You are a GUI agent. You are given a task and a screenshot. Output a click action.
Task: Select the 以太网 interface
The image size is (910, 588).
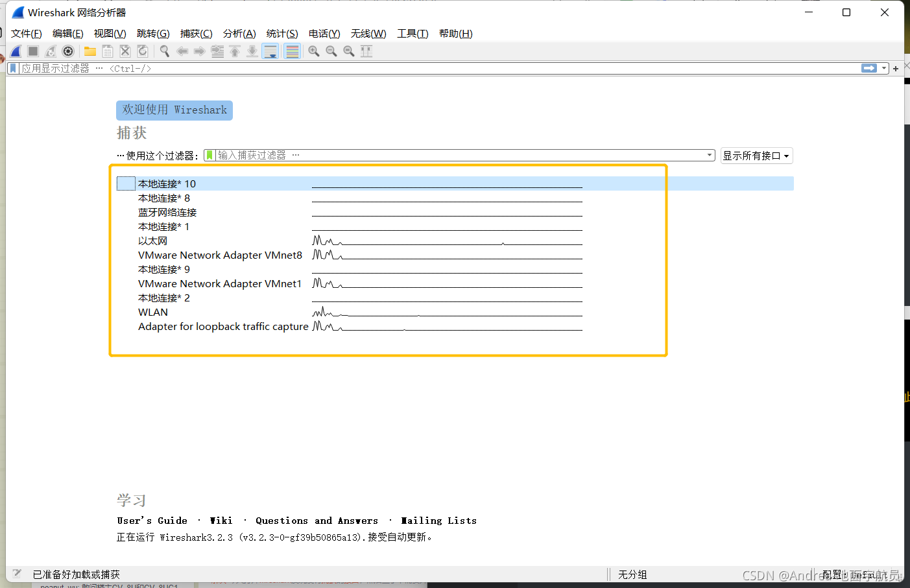(x=455, y=241)
